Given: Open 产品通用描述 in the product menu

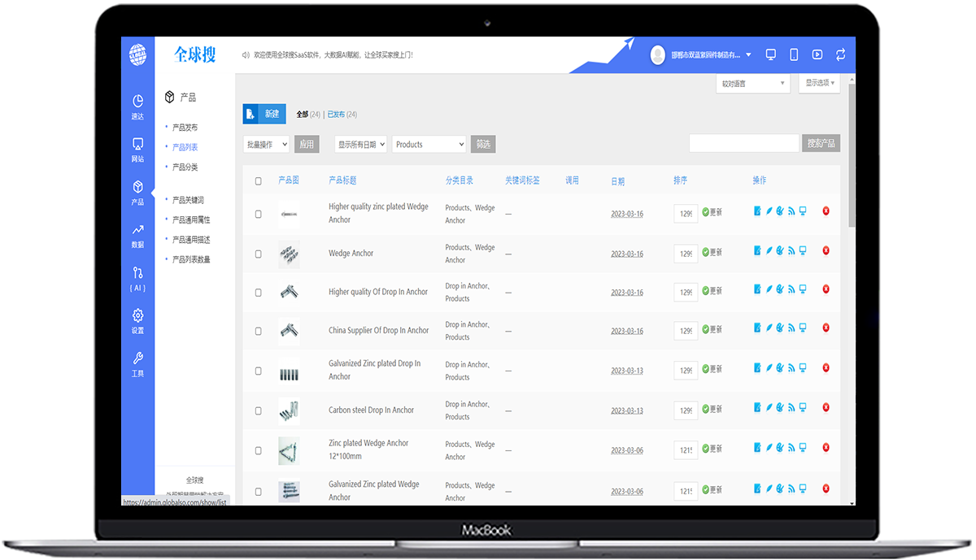Looking at the screenshot, I should [191, 239].
